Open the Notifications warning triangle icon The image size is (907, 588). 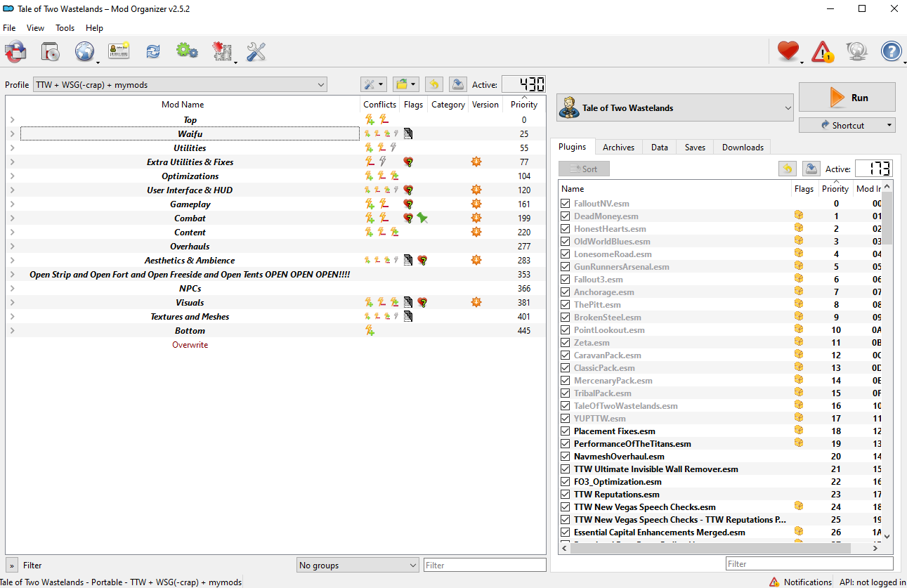(x=823, y=51)
